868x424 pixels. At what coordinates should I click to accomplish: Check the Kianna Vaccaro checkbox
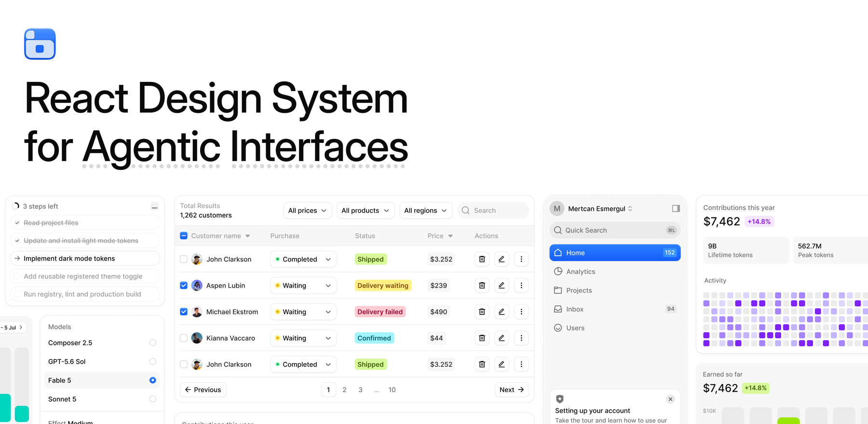click(184, 338)
